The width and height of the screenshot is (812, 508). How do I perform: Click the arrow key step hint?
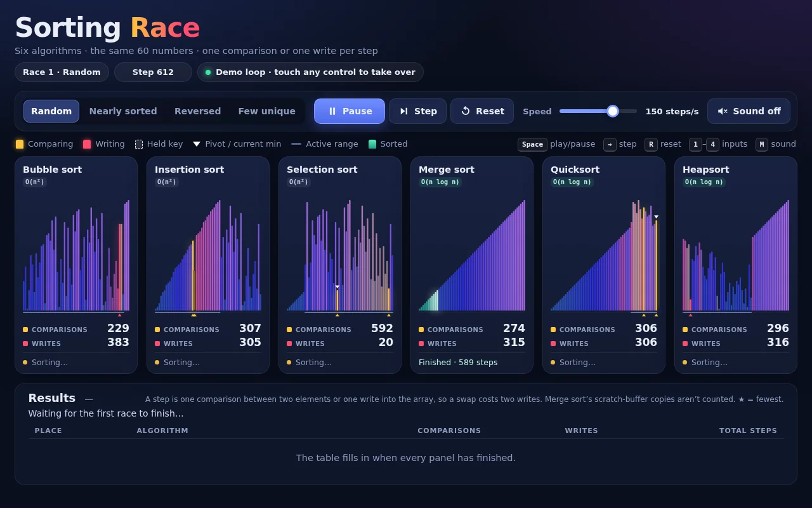tap(610, 144)
